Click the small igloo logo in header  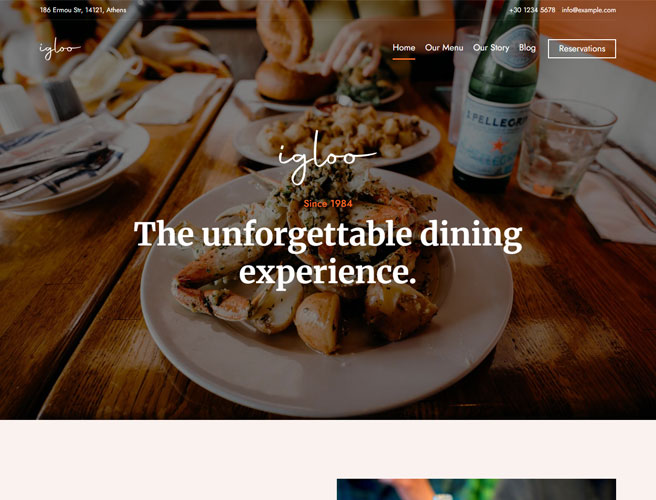[60, 49]
